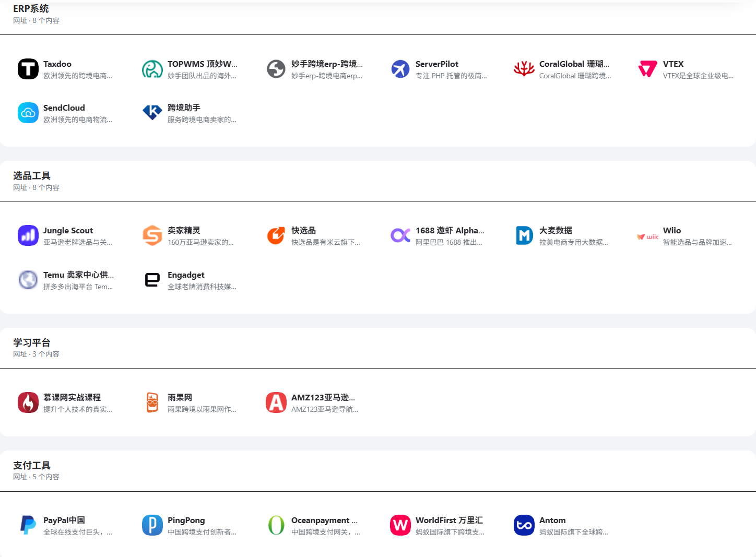Click the 选品工具 section heading
Screen dimensions: 756x557
click(32, 176)
